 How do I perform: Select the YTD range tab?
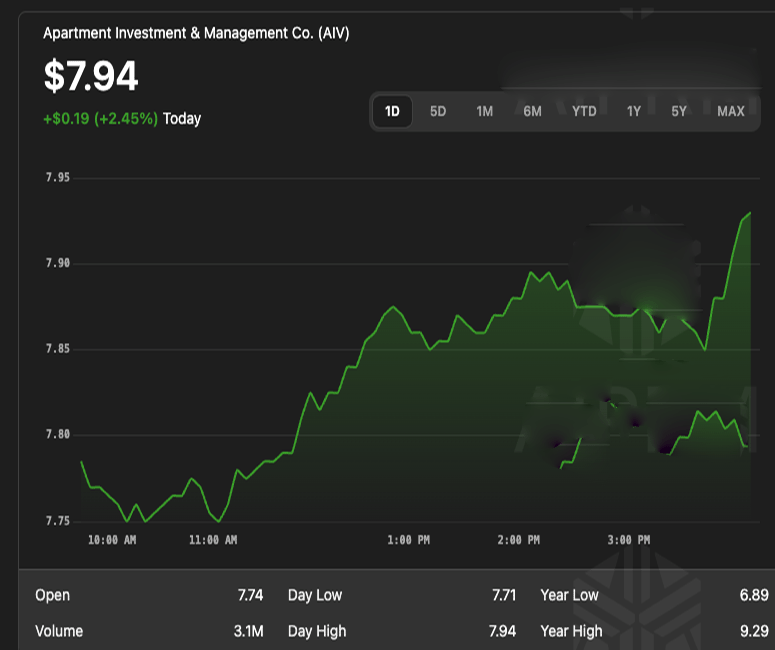coord(584,111)
